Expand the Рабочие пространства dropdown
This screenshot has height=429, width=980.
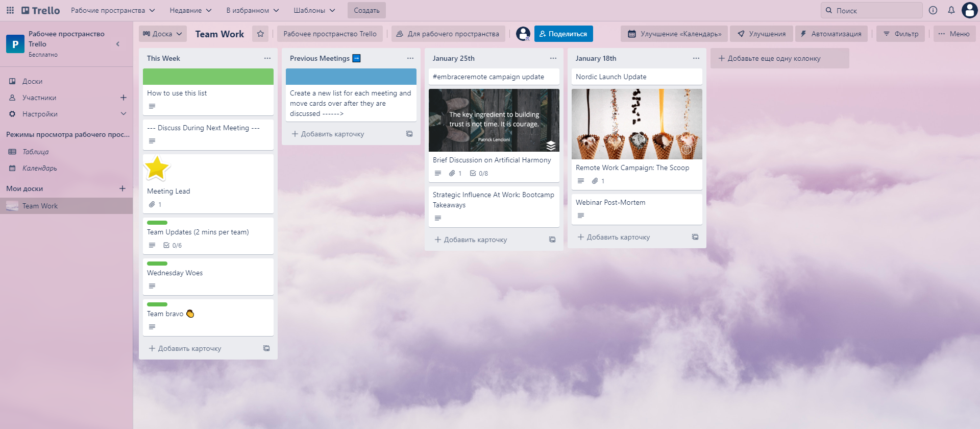tap(113, 10)
